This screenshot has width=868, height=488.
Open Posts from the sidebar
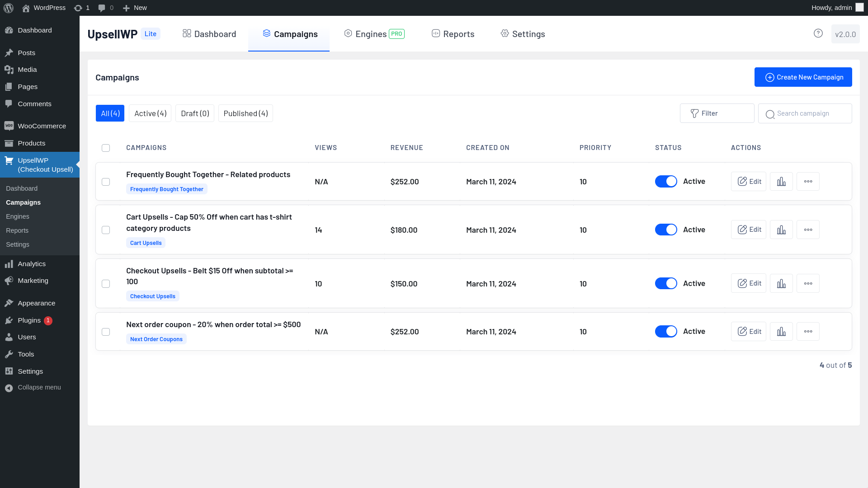tap(40, 53)
